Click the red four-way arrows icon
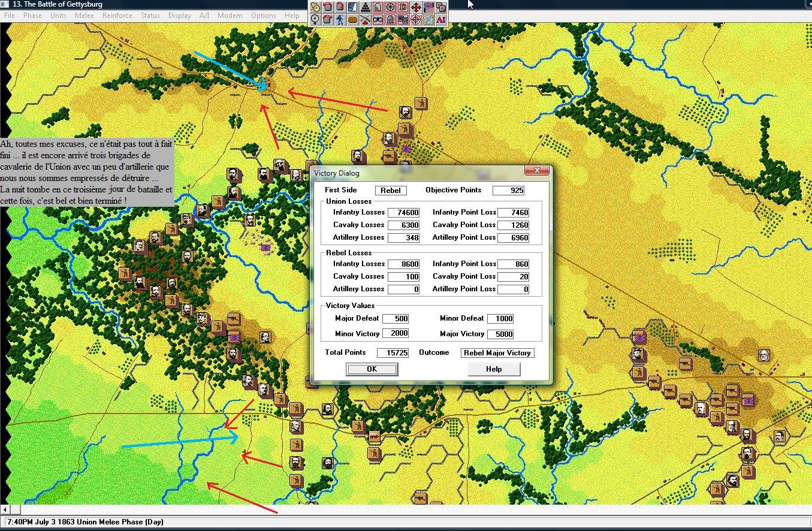This screenshot has width=812, height=531. click(415, 7)
